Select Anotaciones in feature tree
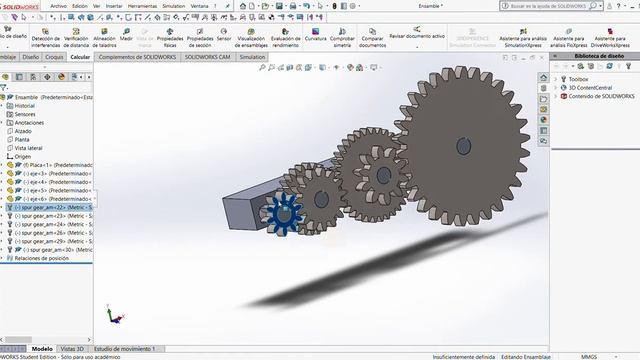The image size is (640, 360). tap(29, 122)
